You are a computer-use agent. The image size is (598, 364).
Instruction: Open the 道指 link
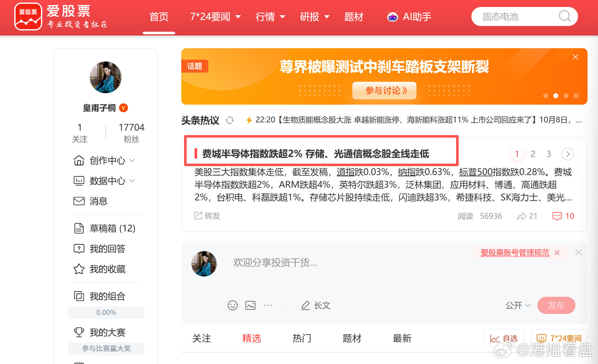tap(345, 172)
